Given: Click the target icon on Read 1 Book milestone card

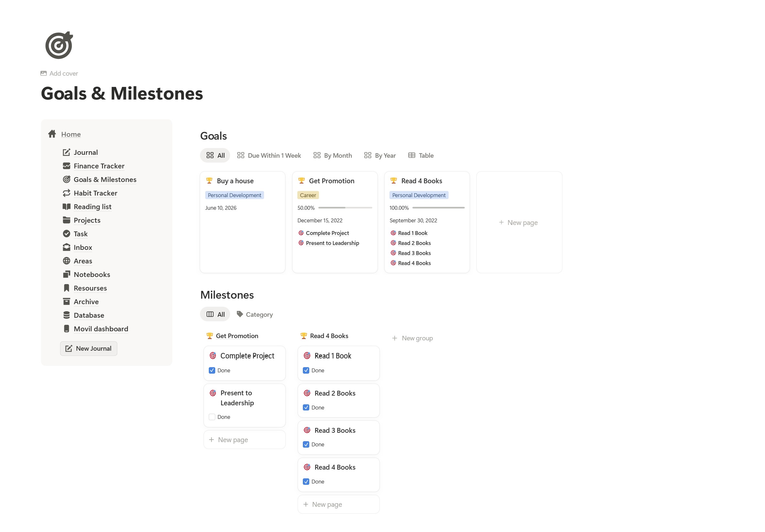Looking at the screenshot, I should [307, 356].
